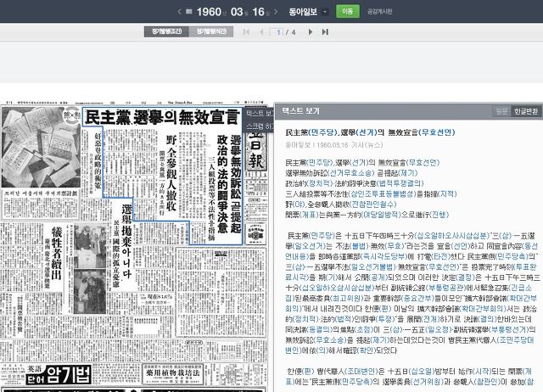Image resolution: width=543 pixels, height=392 pixels.
Task: Go to next date with right chevron
Action: pos(276,11)
